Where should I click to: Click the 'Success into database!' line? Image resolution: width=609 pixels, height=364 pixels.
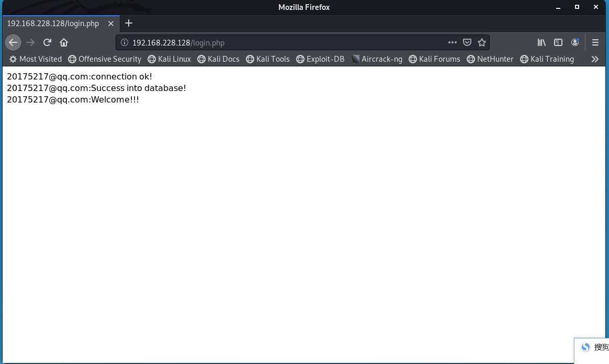[x=96, y=88]
